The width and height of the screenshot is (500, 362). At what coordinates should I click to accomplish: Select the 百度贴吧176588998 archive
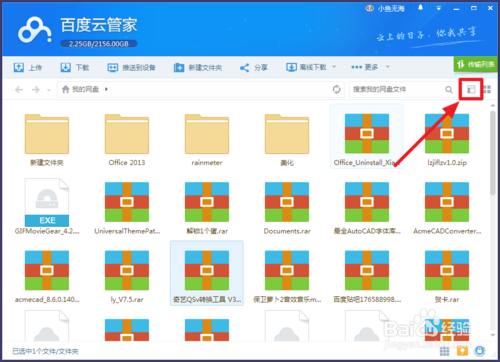(367, 276)
